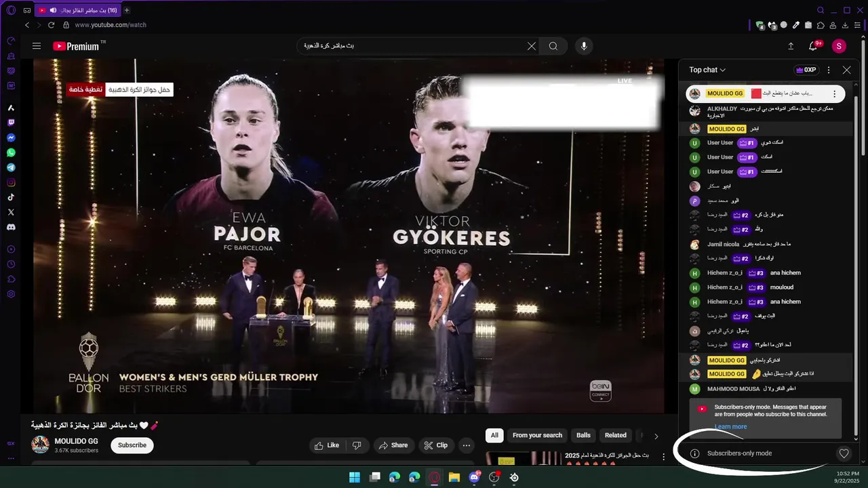Open Facebook Messenger in the sidebar
This screenshot has height=488, width=868.
point(11,138)
